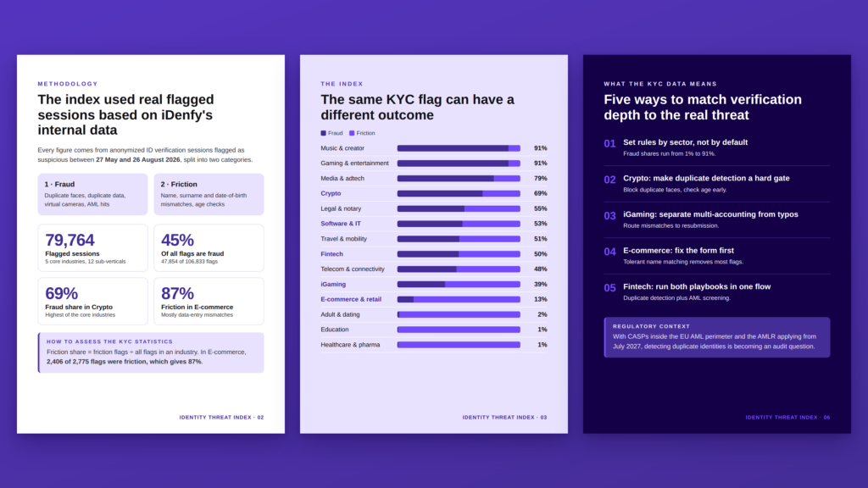Click the '39%' value for iGaming
Screen dimensions: 868x488
[540, 285]
